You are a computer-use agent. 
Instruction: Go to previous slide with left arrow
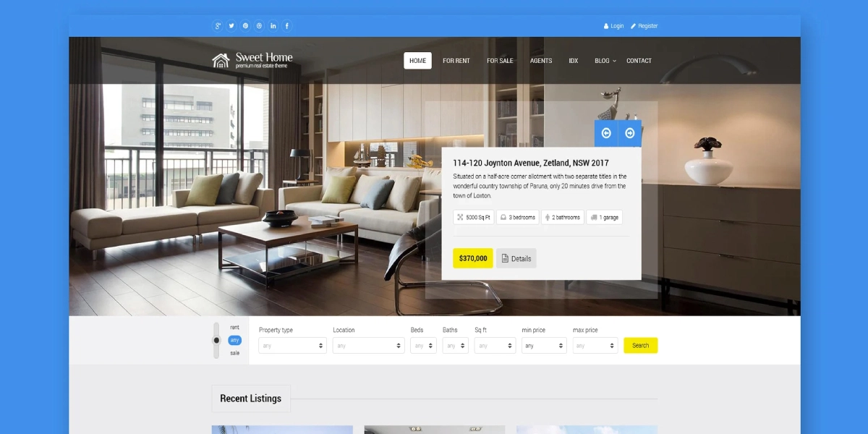(x=606, y=133)
